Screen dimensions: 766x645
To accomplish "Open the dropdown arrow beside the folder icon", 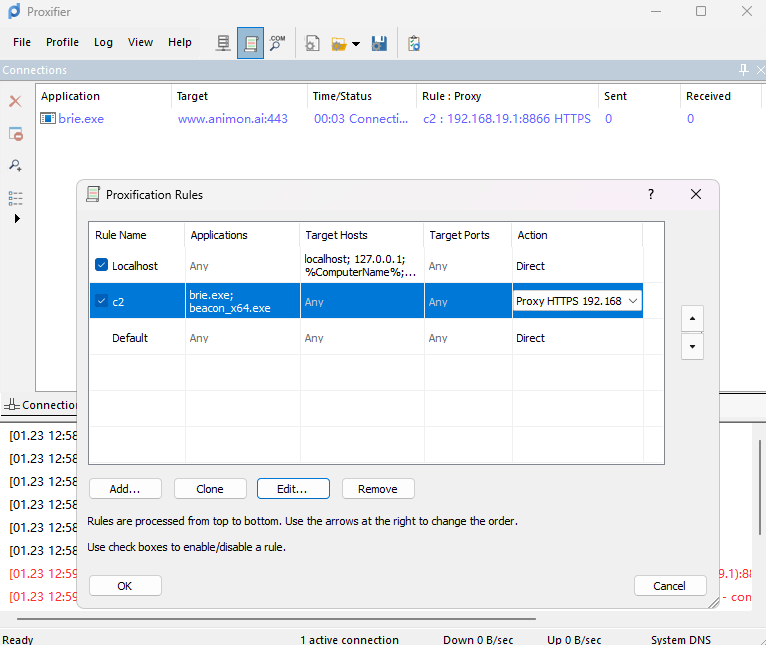I will point(356,44).
